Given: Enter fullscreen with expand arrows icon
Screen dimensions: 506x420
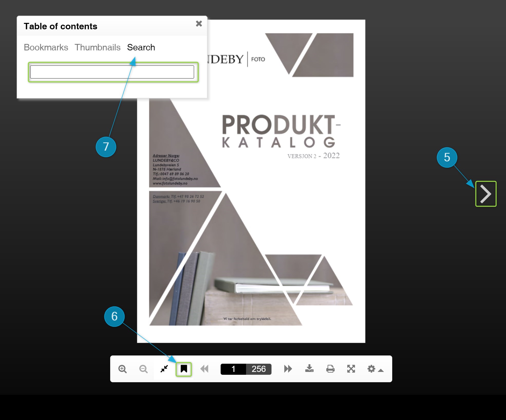Looking at the screenshot, I should click(x=351, y=369).
